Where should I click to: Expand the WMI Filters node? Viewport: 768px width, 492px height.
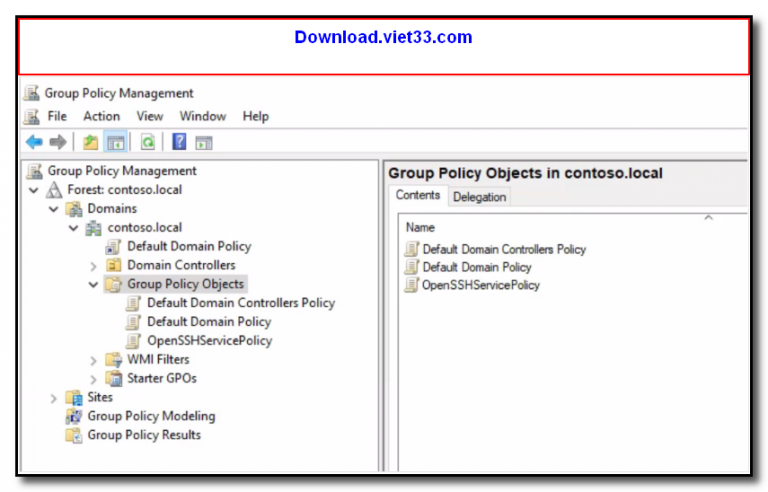point(94,360)
